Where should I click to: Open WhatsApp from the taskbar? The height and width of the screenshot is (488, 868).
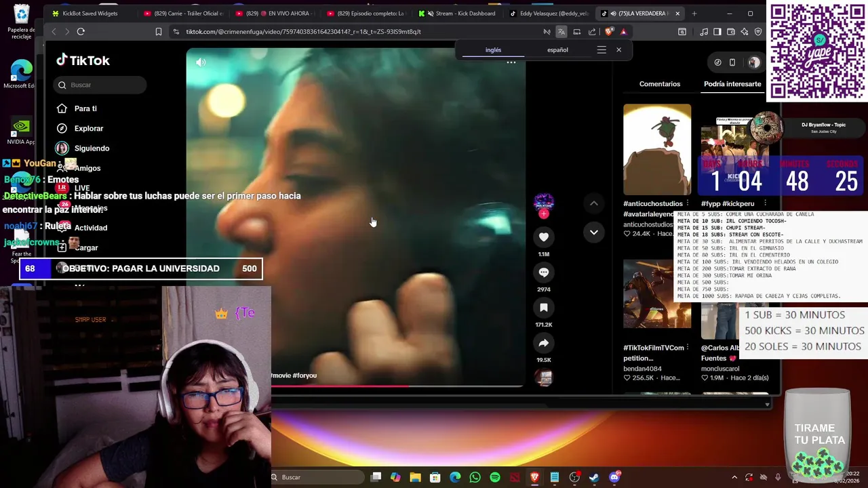pos(475,477)
